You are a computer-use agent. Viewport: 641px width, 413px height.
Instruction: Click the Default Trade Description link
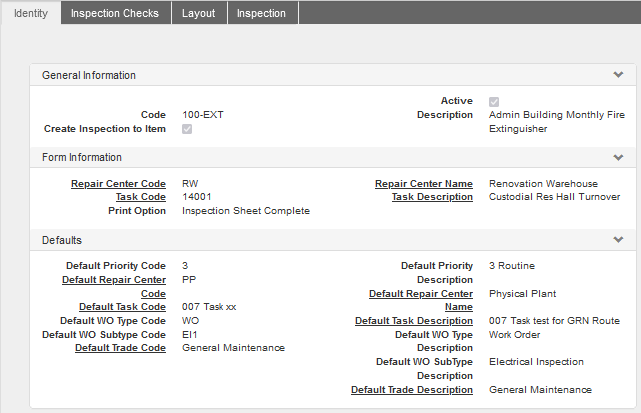[x=411, y=389]
